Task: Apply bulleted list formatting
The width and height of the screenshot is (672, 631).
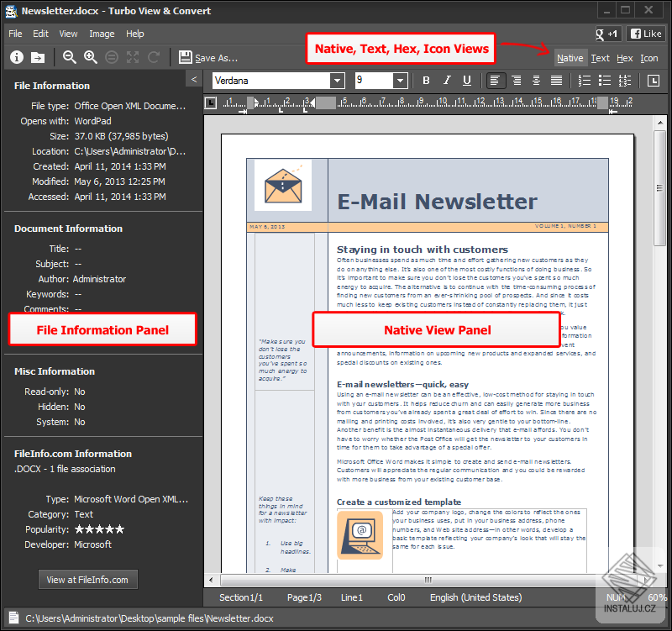Action: tap(605, 80)
